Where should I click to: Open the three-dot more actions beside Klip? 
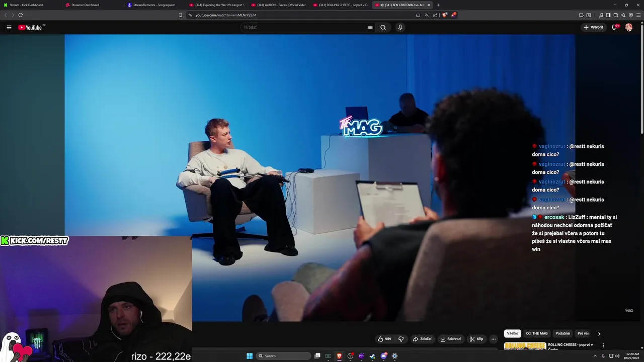tap(494, 339)
